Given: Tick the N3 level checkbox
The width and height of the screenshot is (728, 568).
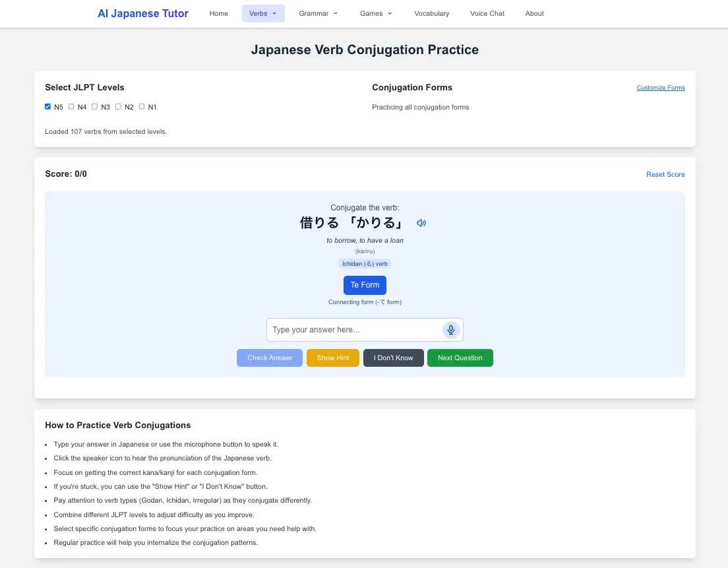Looking at the screenshot, I should tap(95, 106).
